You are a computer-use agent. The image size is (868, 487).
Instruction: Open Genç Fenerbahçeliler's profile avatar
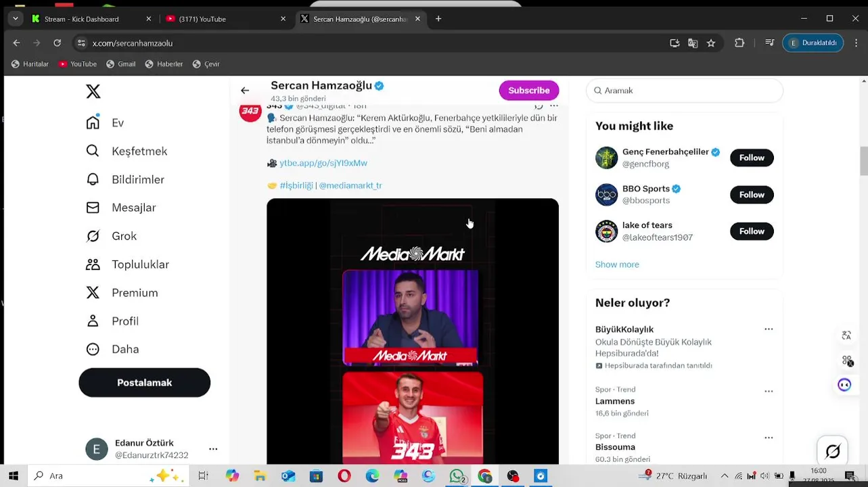coord(606,158)
